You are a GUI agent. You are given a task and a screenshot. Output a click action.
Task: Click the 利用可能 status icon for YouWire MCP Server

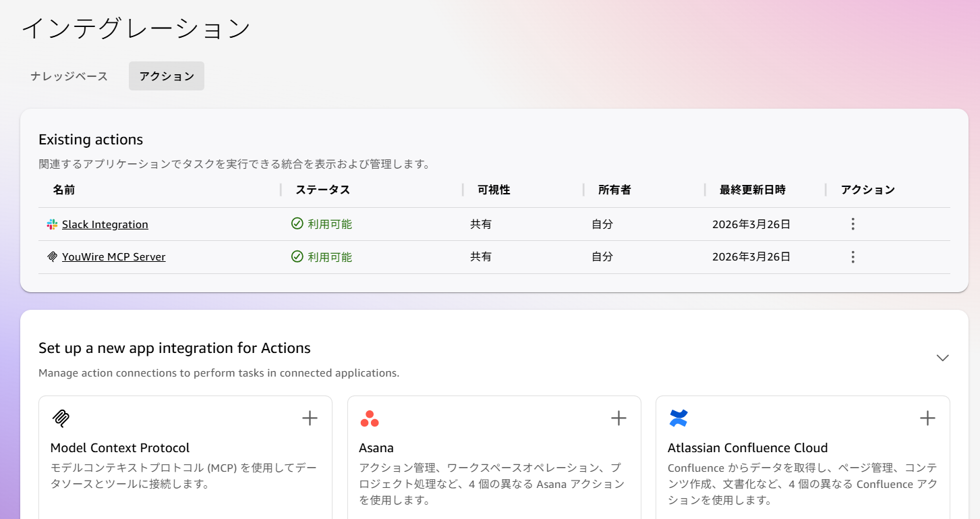point(297,256)
